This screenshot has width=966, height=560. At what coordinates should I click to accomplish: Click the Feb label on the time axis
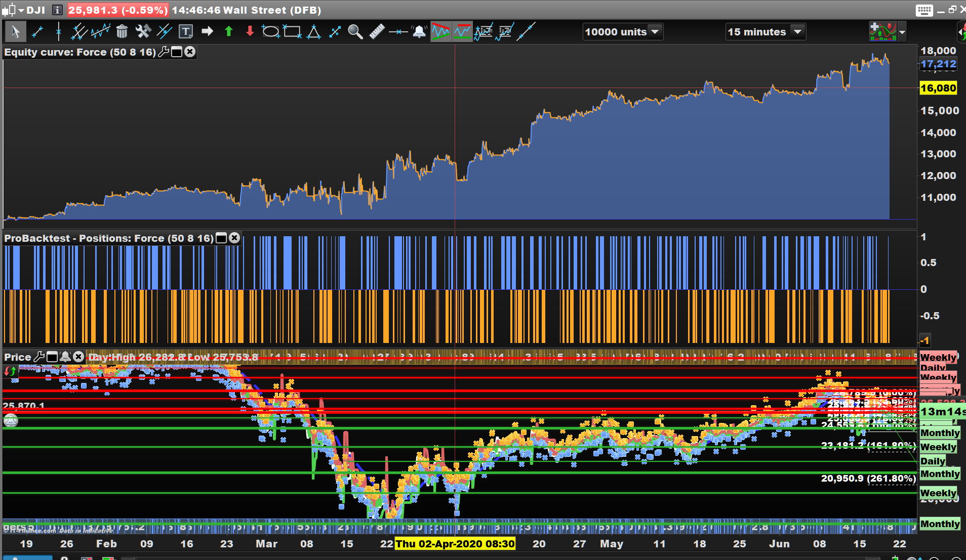click(106, 544)
